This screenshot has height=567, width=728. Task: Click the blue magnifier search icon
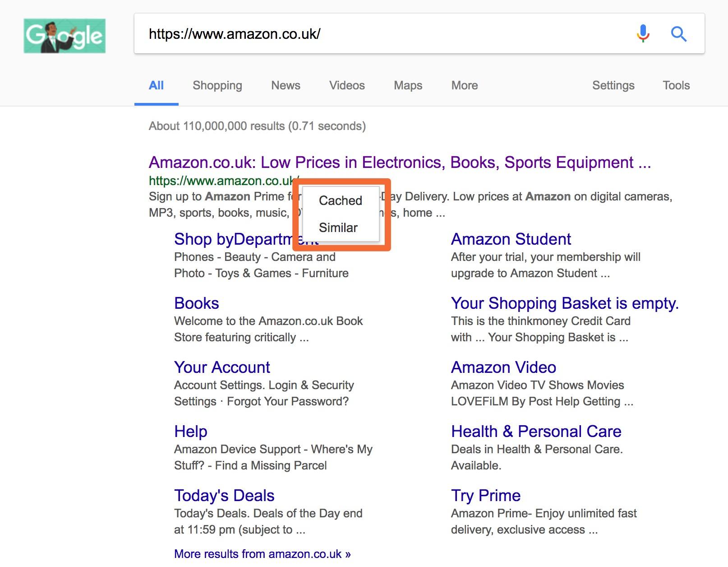click(x=678, y=34)
